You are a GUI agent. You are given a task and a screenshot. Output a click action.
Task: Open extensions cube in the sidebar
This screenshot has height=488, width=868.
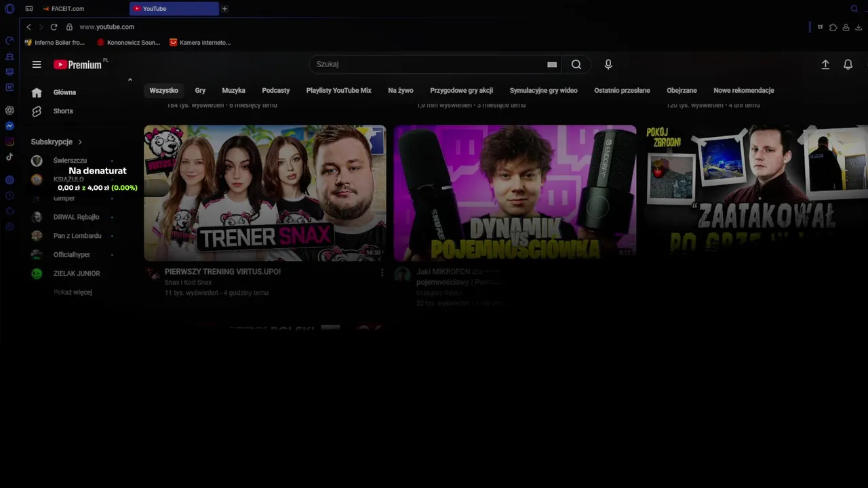click(x=9, y=211)
